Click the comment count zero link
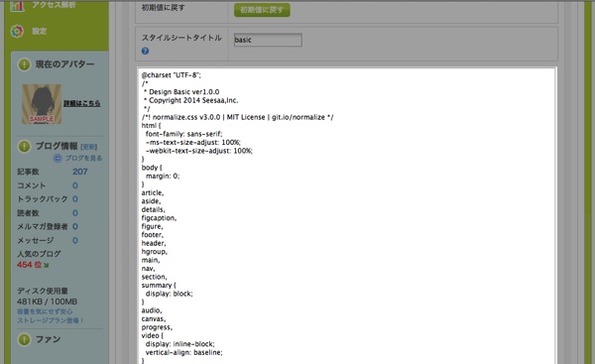Image resolution: width=595 pixels, height=364 pixels. pyautogui.click(x=75, y=185)
